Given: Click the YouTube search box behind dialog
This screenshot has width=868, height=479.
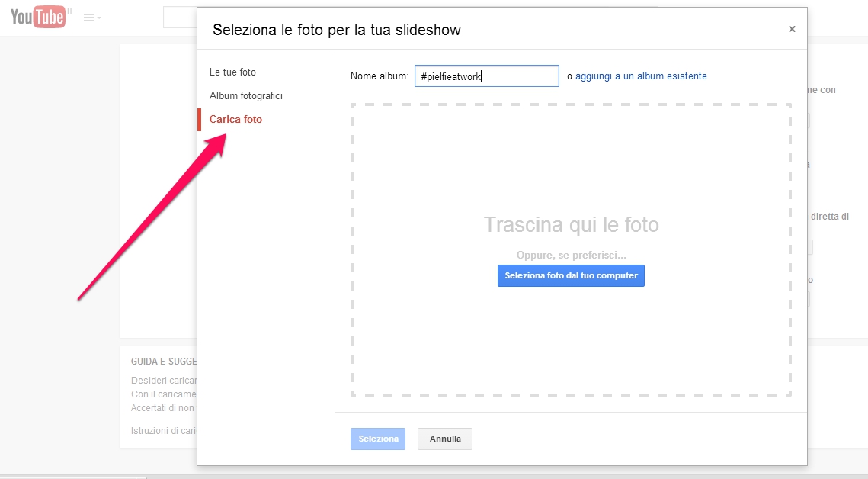Looking at the screenshot, I should click(179, 18).
